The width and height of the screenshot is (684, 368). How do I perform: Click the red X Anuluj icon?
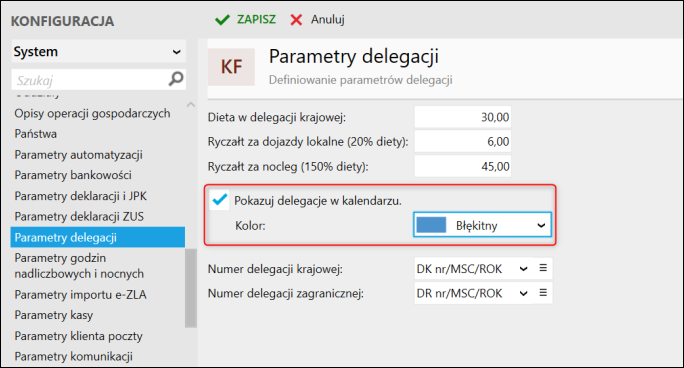tap(296, 20)
